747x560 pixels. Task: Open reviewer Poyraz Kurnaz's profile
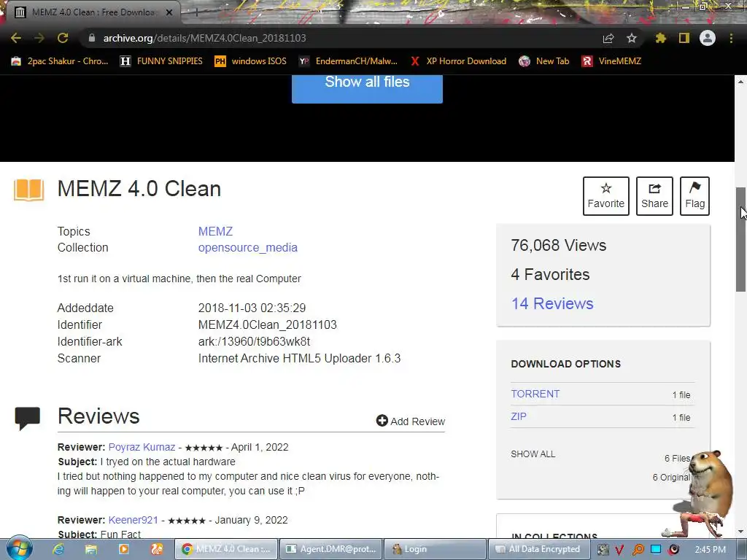pyautogui.click(x=142, y=447)
